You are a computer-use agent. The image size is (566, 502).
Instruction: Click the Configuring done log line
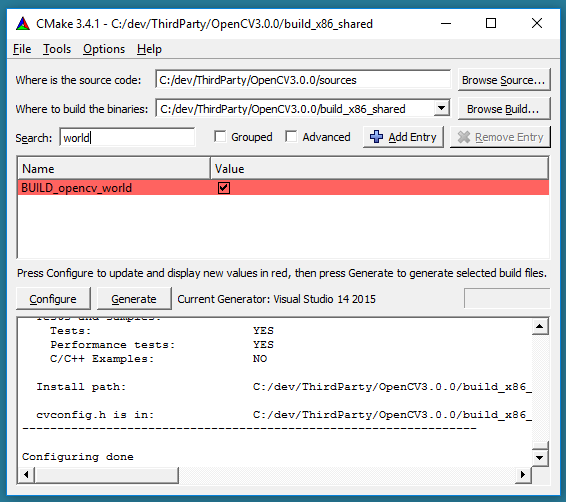[x=78, y=457]
